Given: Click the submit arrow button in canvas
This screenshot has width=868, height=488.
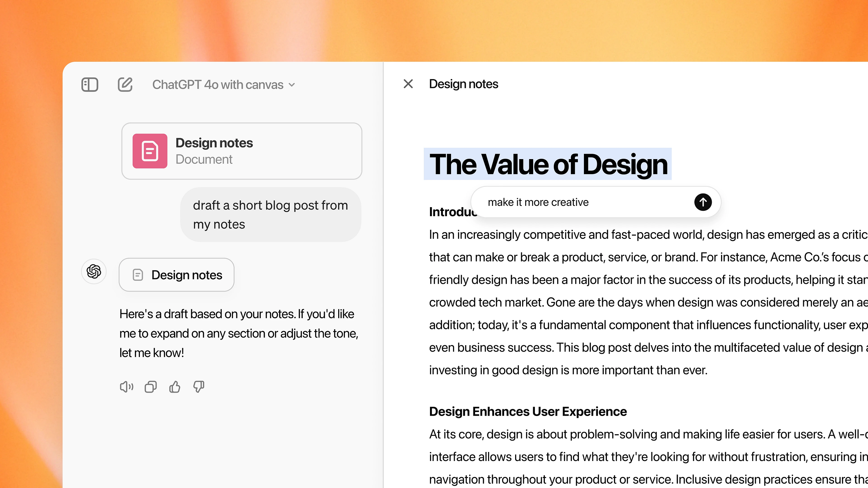Looking at the screenshot, I should pos(703,202).
